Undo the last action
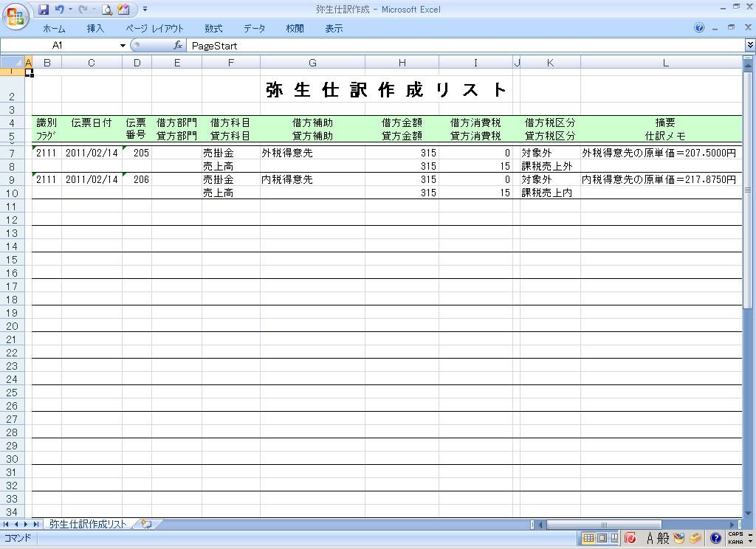Screen dimensions: 756x549 pos(59,9)
